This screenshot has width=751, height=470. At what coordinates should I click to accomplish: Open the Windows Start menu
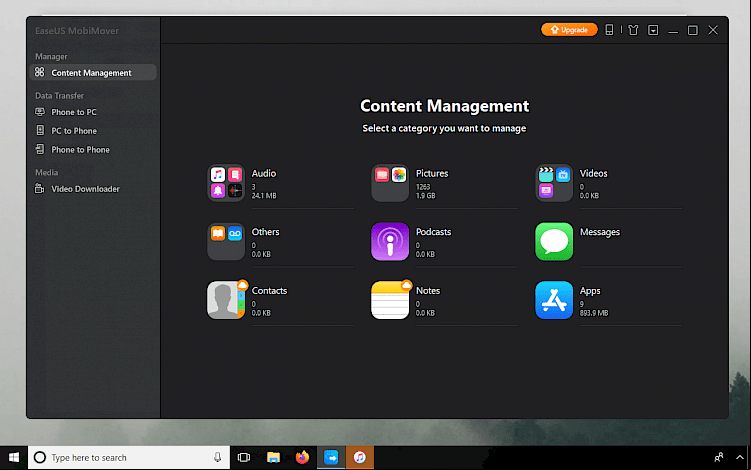(14, 458)
